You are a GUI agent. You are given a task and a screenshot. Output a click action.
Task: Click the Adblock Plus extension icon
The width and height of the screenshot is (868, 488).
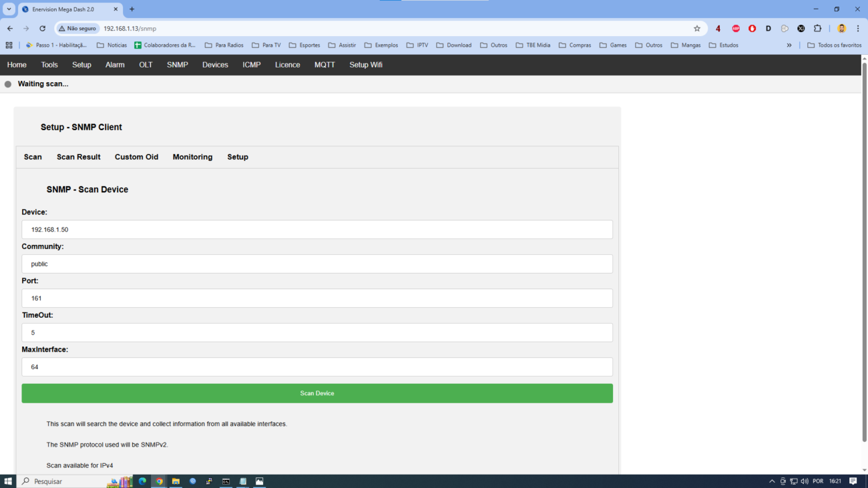(736, 29)
